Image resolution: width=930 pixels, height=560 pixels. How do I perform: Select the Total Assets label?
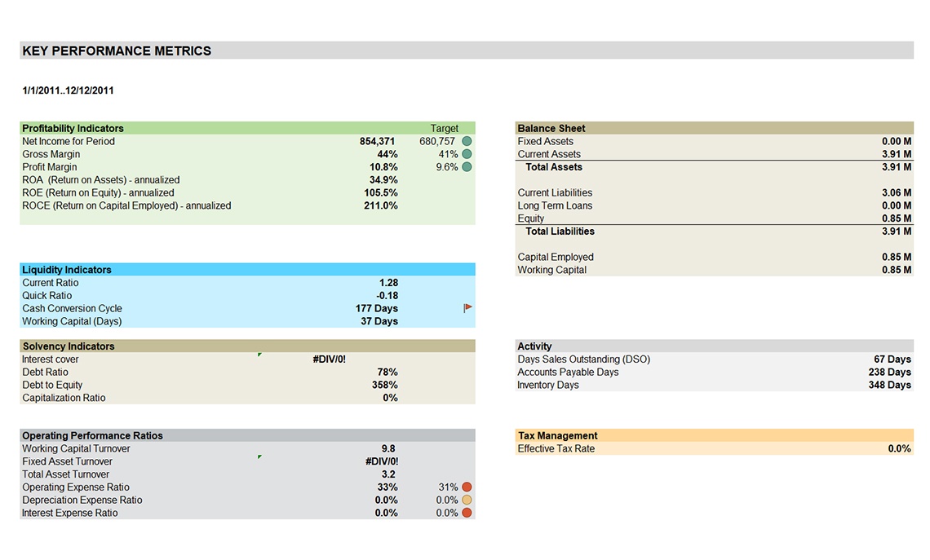pyautogui.click(x=554, y=168)
